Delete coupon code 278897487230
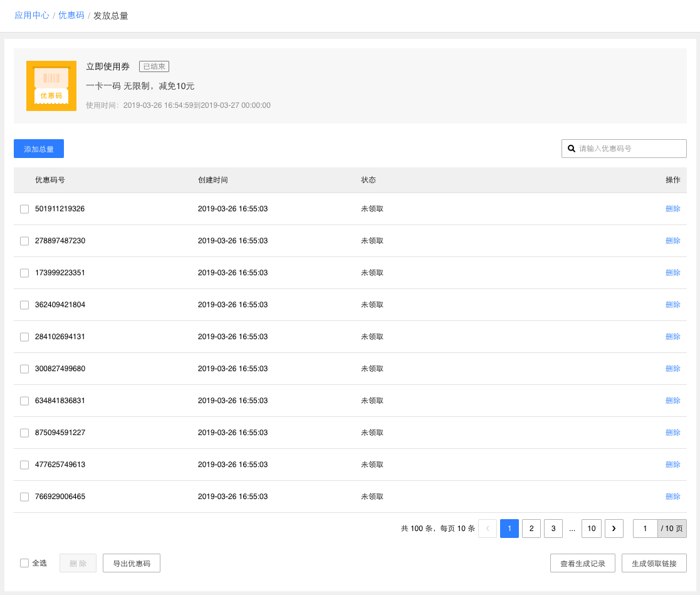The height and width of the screenshot is (595, 700). click(x=672, y=241)
